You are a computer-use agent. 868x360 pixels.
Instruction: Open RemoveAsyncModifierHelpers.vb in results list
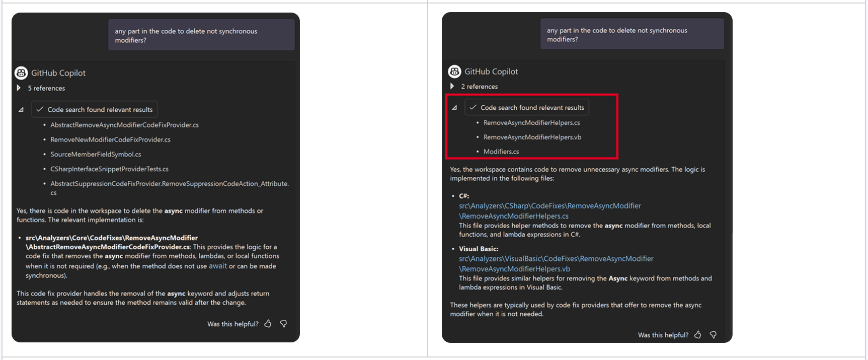[x=532, y=137]
